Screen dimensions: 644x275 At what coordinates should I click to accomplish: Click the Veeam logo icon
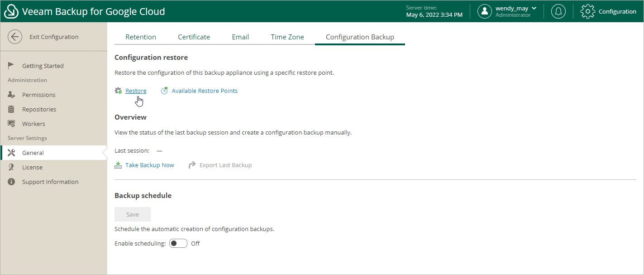11,11
